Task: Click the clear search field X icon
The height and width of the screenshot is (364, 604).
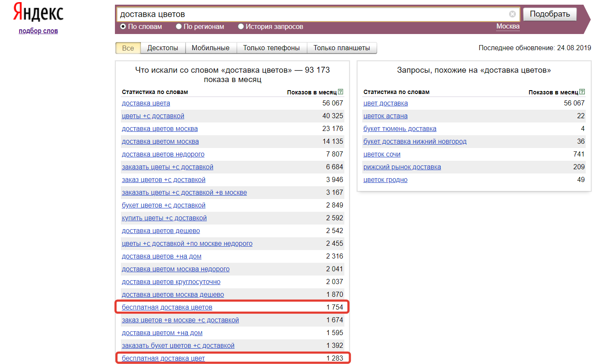Action: click(x=512, y=14)
